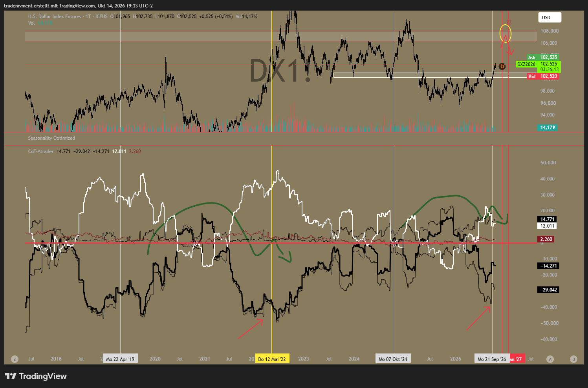Screen dimensions: 588x388
Task: Click the TradingView logo in the footer
Action: 36,376
